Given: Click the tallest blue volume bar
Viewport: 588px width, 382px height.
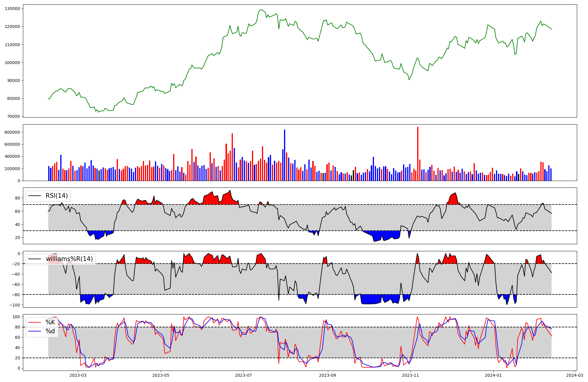Looking at the screenshot, I should click(285, 154).
